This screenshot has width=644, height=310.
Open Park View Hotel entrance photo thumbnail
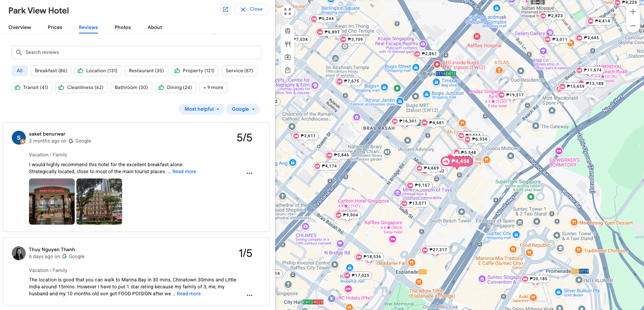coord(52,201)
